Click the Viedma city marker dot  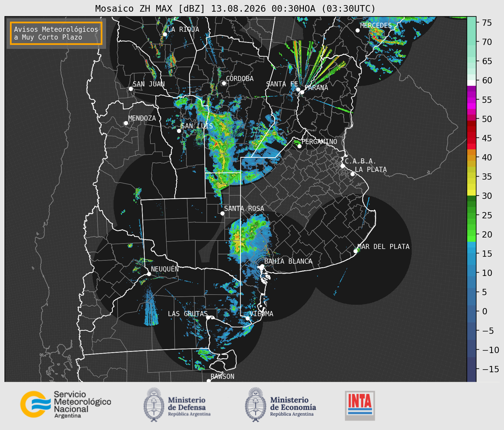248,318
